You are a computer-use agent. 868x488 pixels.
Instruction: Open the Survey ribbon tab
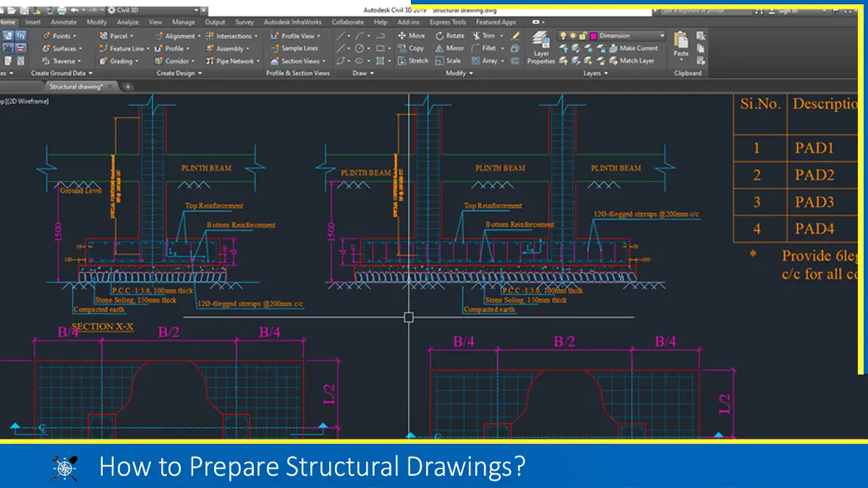point(244,22)
